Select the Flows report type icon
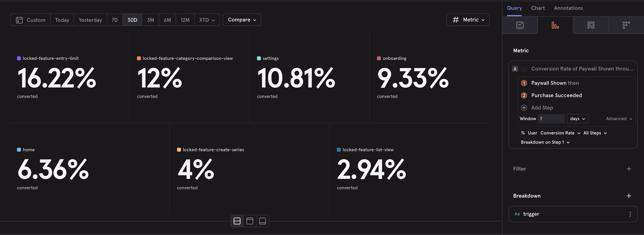 pyautogui.click(x=591, y=25)
